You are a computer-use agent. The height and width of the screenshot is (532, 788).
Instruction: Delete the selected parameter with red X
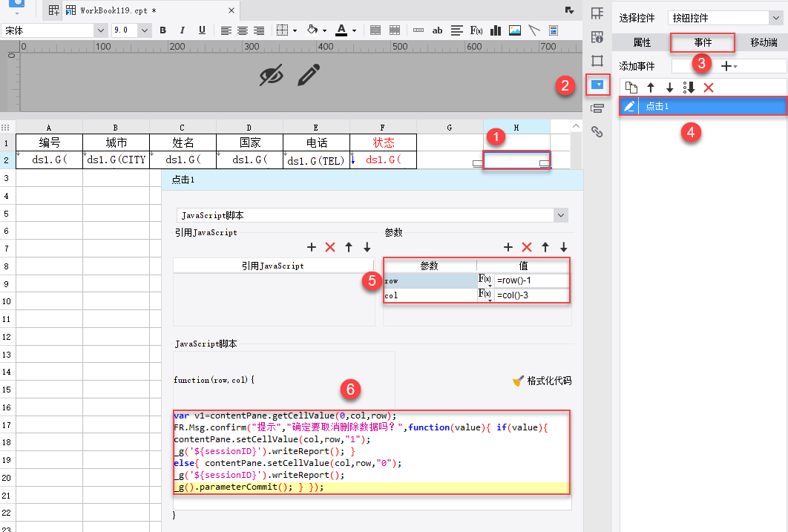tap(527, 247)
